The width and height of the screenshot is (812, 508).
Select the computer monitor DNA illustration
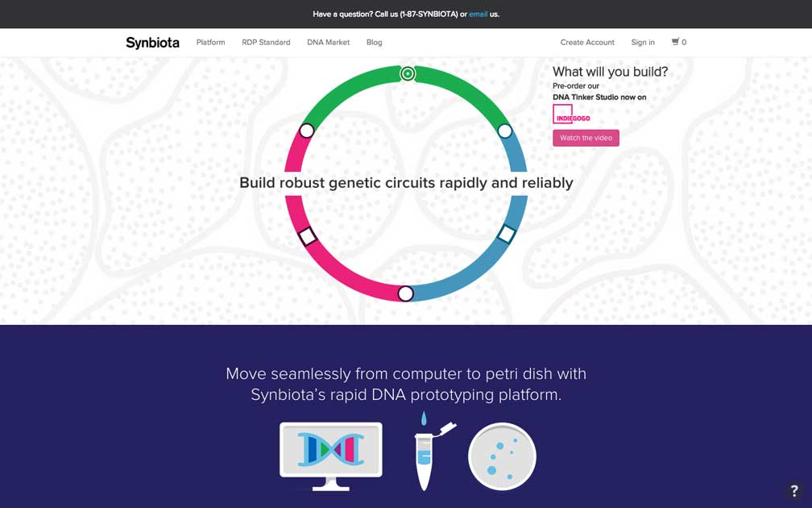coord(331,456)
